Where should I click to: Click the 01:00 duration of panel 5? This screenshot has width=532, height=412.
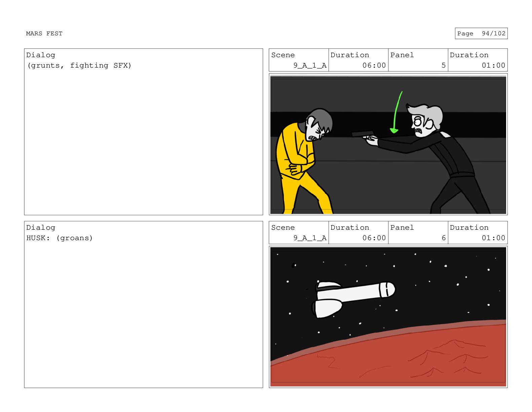coord(493,65)
